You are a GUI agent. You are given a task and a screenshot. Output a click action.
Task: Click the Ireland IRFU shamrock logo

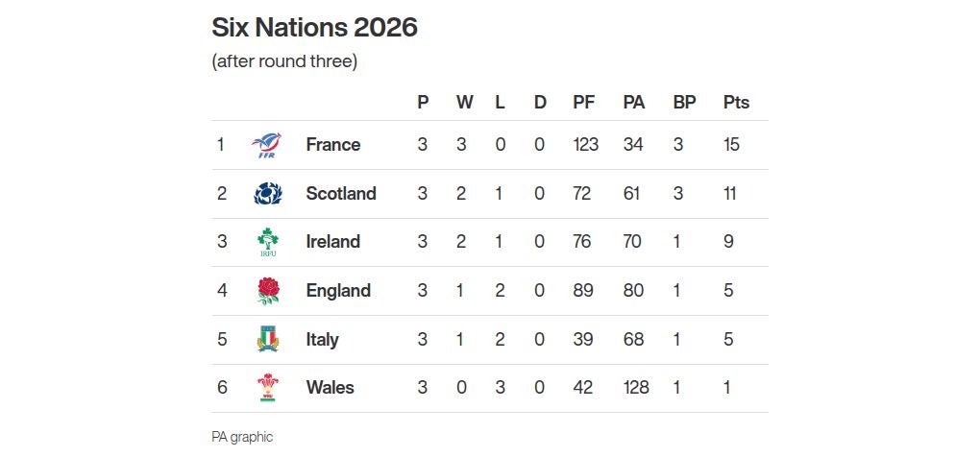pos(268,242)
